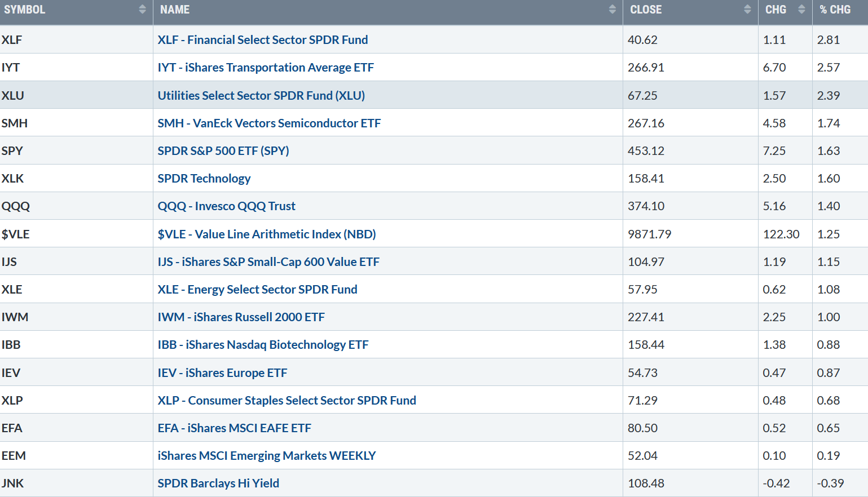Viewport: 868px width, 497px height.
Task: Click close value 40.62
Action: click(x=642, y=40)
